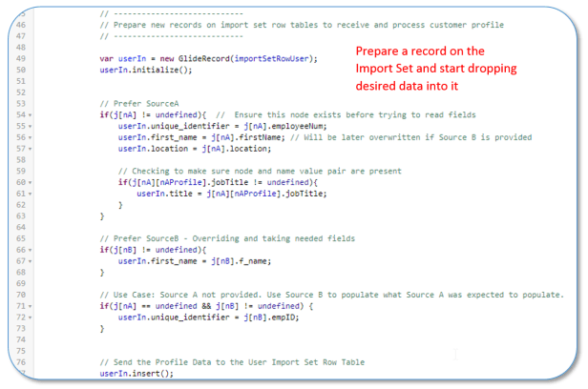The height and width of the screenshot is (389, 588).
Task: Click the 'new GlideRecord' constructor call
Action: click(x=191, y=58)
